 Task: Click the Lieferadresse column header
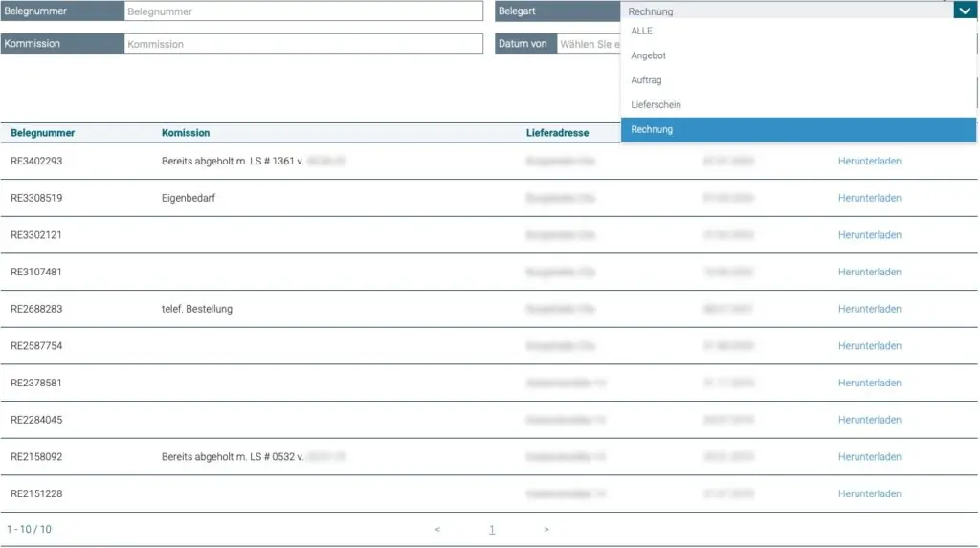(x=557, y=133)
